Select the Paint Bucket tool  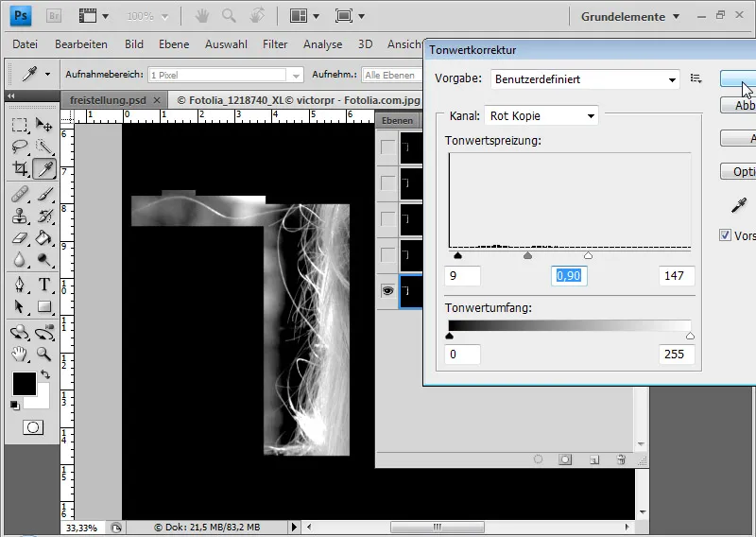pos(44,238)
